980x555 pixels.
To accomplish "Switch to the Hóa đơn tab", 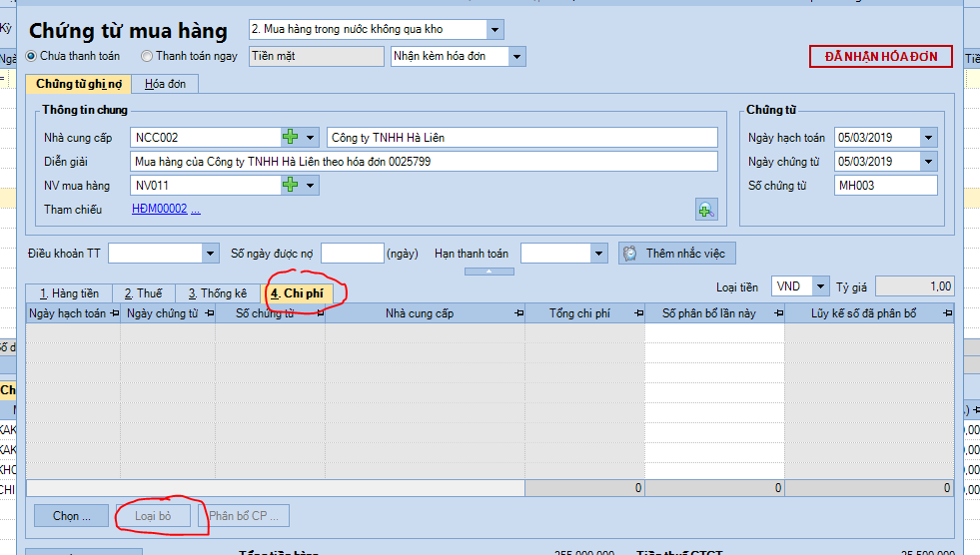I will [166, 84].
